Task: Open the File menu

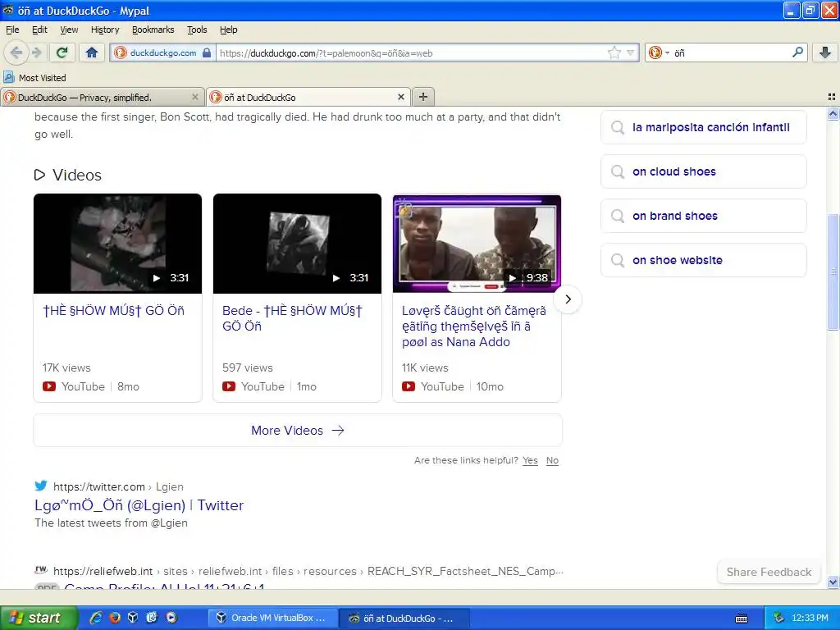Action: (x=12, y=30)
